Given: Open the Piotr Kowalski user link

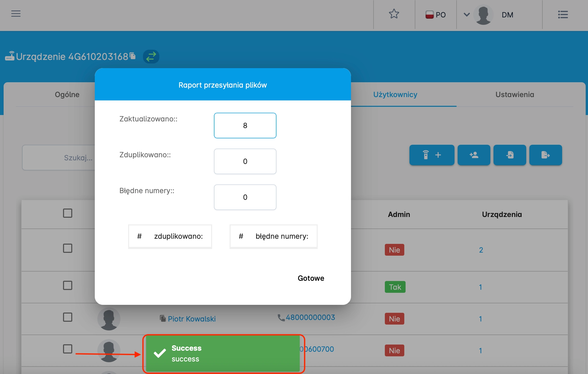Looking at the screenshot, I should point(192,319).
